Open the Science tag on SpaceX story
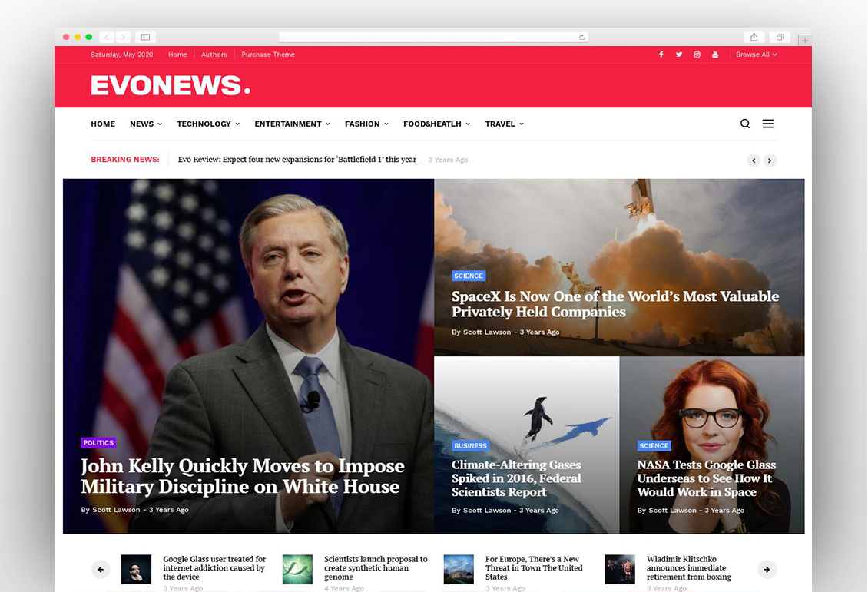 click(x=469, y=276)
